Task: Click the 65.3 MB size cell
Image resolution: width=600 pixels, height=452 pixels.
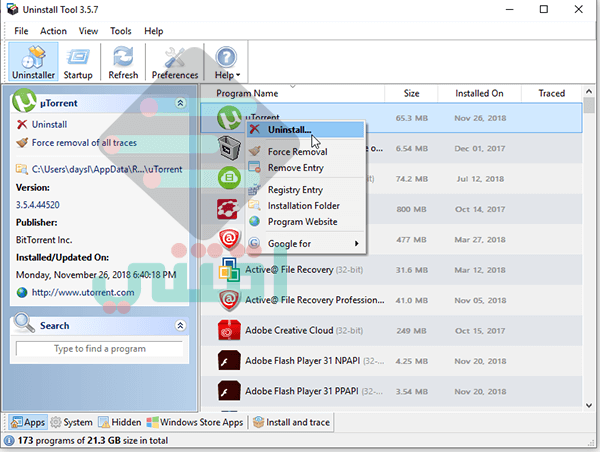Action: (412, 118)
